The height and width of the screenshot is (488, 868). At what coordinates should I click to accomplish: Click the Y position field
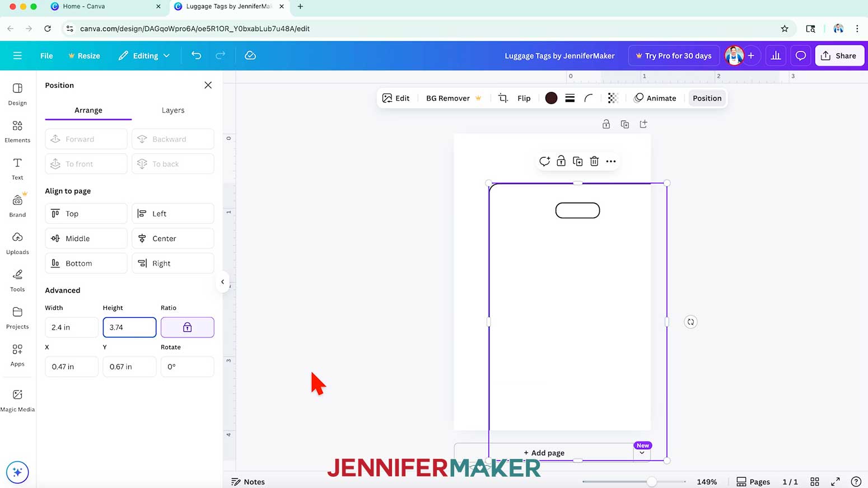[x=129, y=367]
